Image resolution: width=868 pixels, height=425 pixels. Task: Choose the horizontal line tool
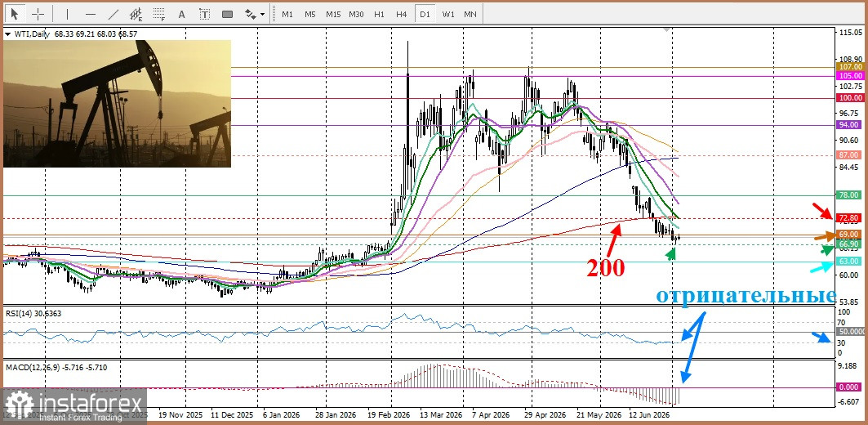click(91, 14)
